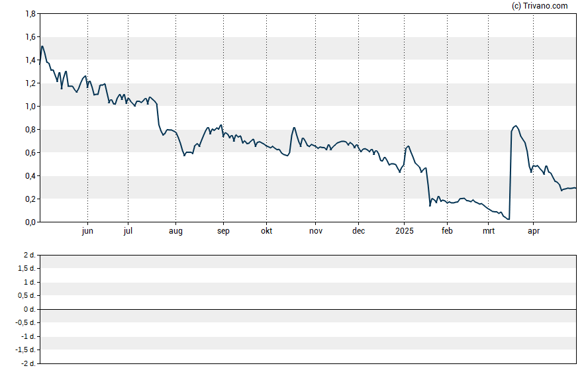The height and width of the screenshot is (374, 588).
Task: Click the '0,6' price axis value
Action: coord(30,152)
